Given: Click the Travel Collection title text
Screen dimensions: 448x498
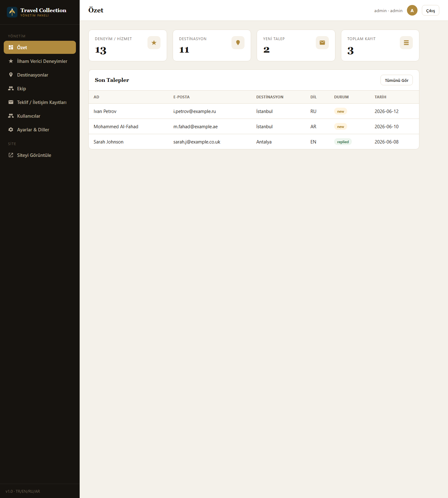Looking at the screenshot, I should coord(43,10).
